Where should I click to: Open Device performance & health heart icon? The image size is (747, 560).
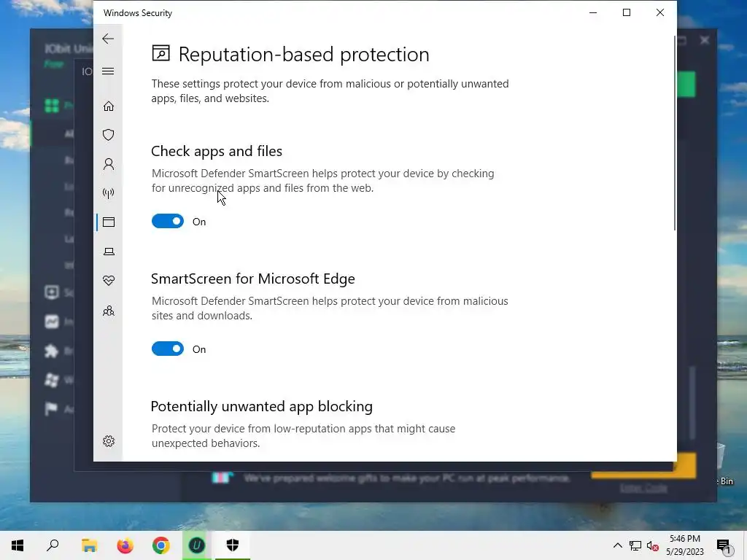pos(109,281)
